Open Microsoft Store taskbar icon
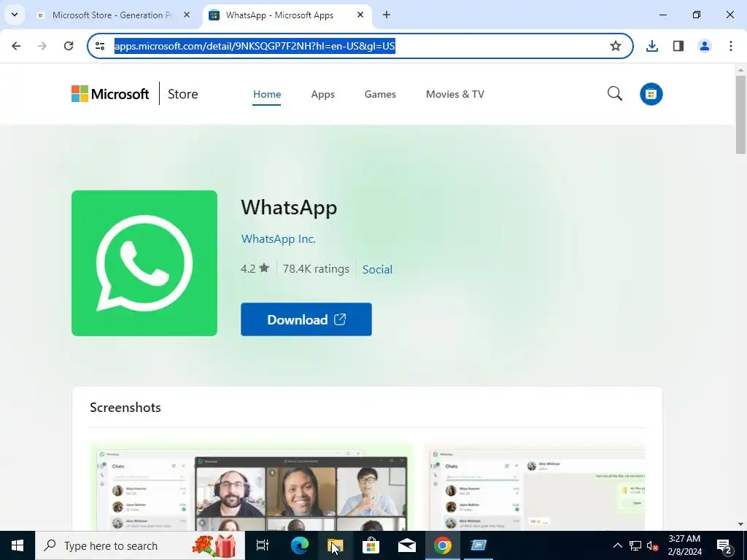 (x=371, y=545)
